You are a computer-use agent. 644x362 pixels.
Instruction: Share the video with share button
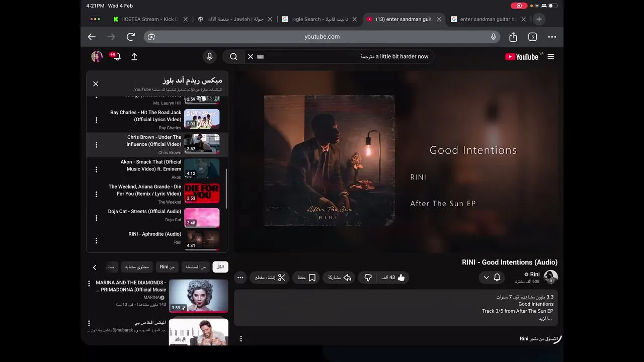pyautogui.click(x=340, y=278)
